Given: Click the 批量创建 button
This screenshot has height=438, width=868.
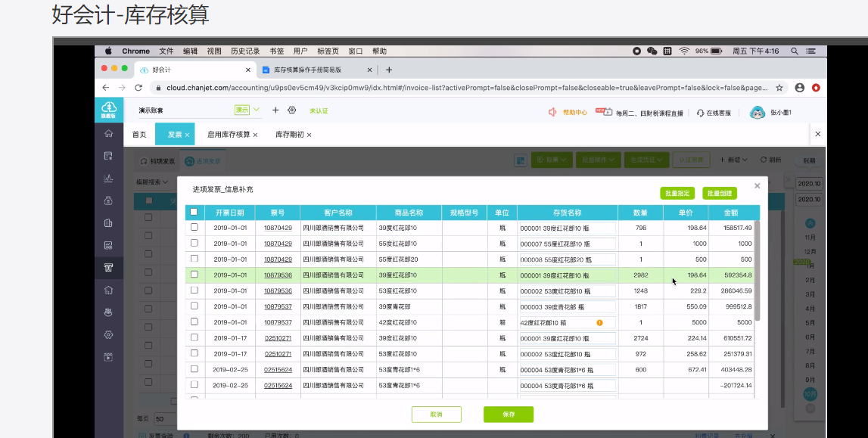Looking at the screenshot, I should click(x=720, y=193).
